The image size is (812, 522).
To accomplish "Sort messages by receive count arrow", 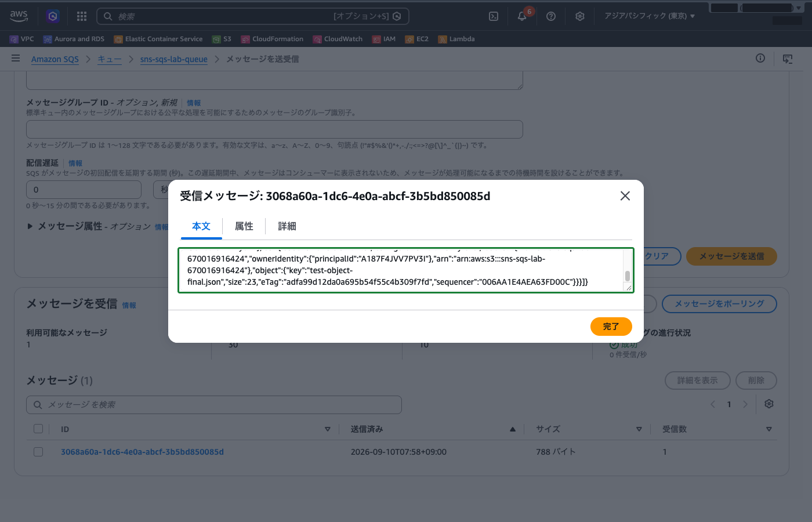I will click(x=769, y=429).
